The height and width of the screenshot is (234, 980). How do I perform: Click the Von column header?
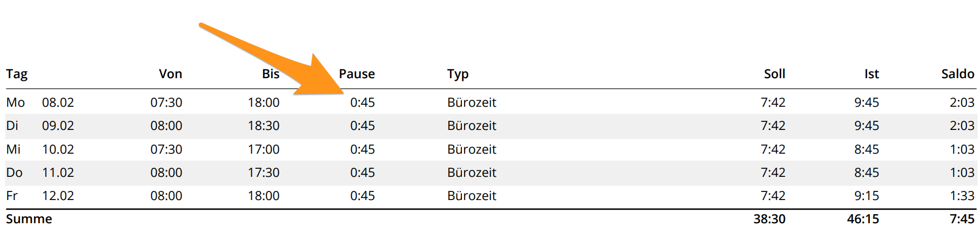click(x=170, y=74)
